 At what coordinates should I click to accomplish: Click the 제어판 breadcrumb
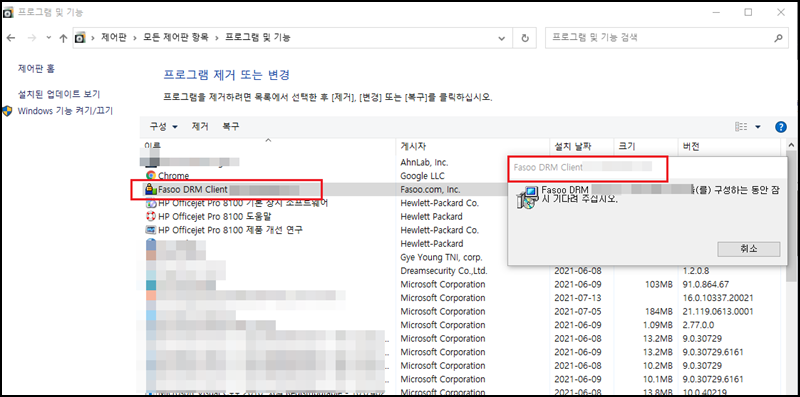(113, 38)
